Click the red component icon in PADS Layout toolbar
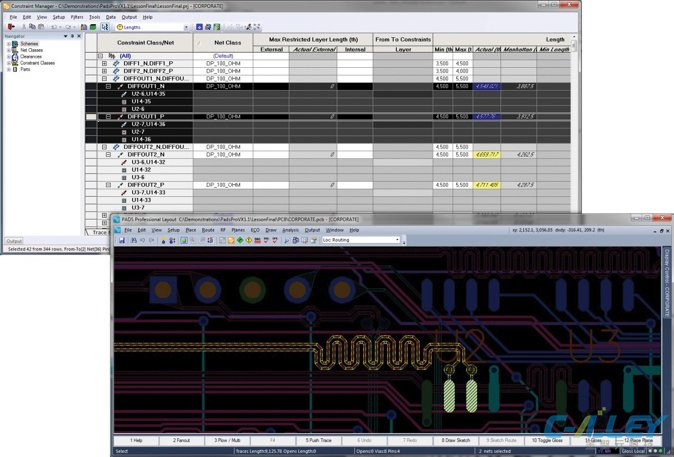Viewport: 674px width, 457px height. coord(257,240)
